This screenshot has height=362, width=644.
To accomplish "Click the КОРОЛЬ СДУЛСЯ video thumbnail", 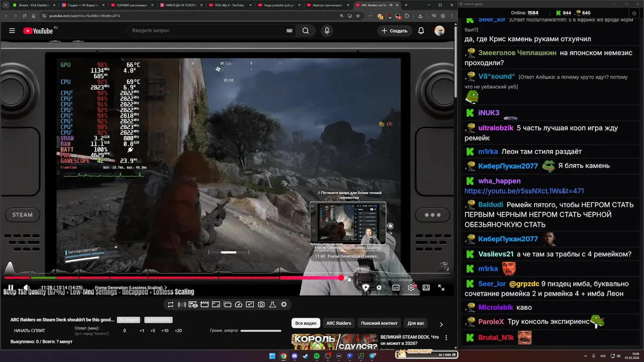I will (x=335, y=342).
